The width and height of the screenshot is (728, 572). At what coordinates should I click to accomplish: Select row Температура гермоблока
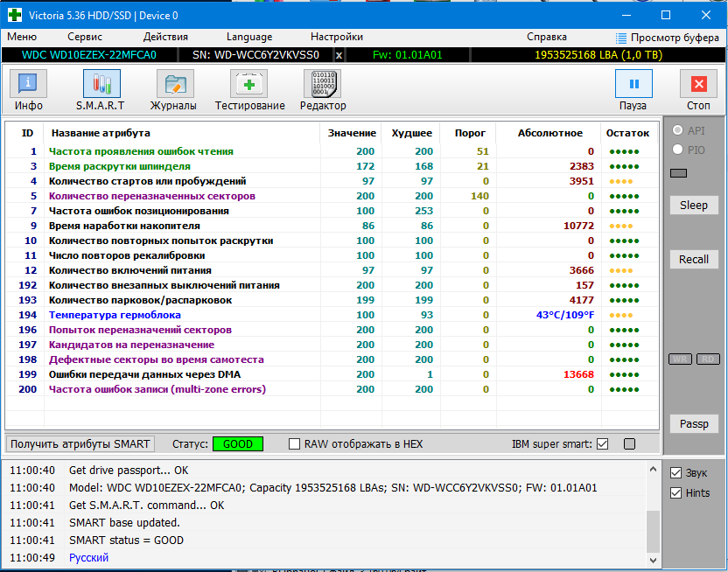coord(332,315)
